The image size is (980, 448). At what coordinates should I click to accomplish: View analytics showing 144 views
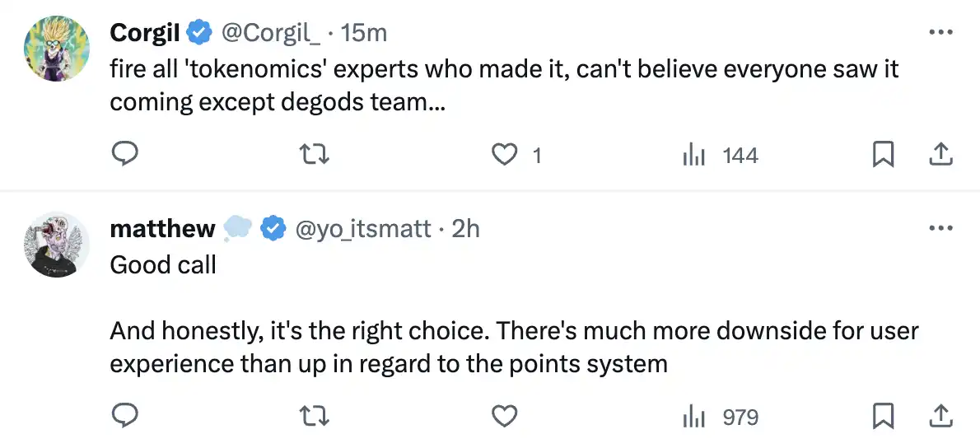pyautogui.click(x=721, y=155)
